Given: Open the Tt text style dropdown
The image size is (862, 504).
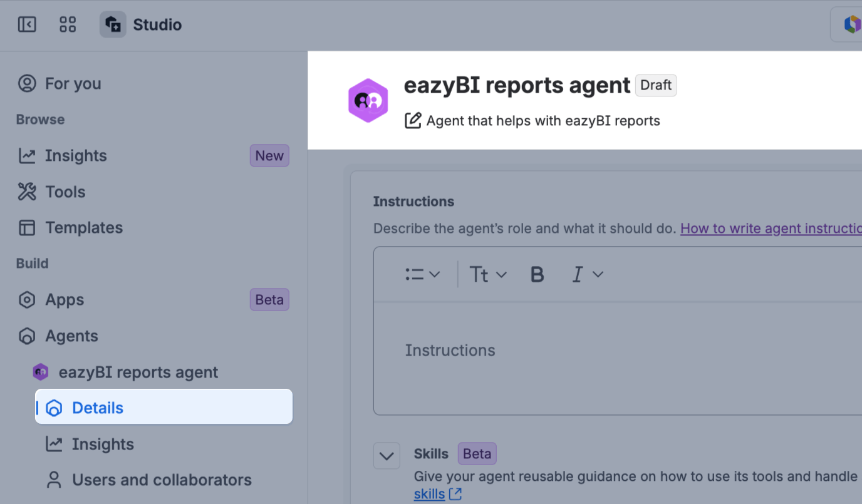Looking at the screenshot, I should pos(488,274).
